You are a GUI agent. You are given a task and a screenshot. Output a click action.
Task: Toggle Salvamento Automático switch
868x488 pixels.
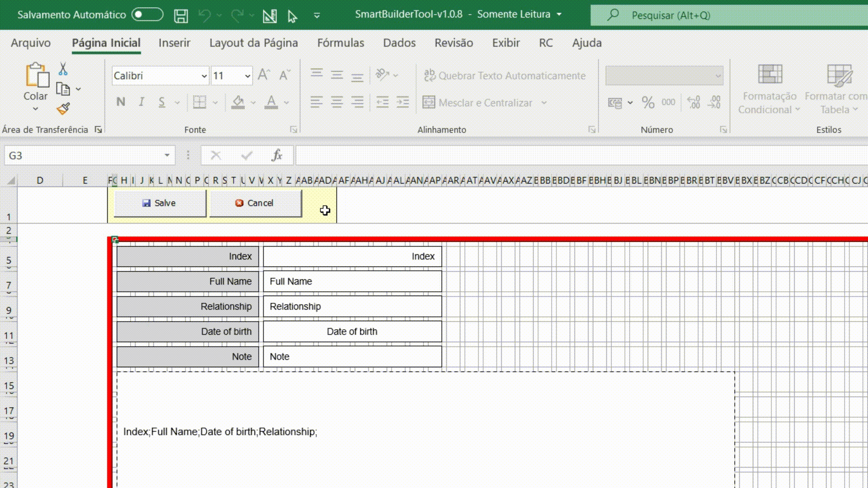coord(147,14)
